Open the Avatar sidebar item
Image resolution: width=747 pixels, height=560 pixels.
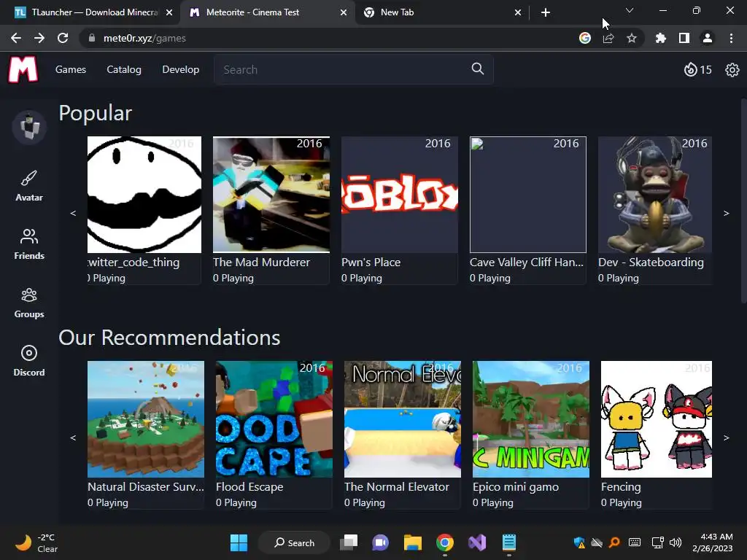click(29, 186)
